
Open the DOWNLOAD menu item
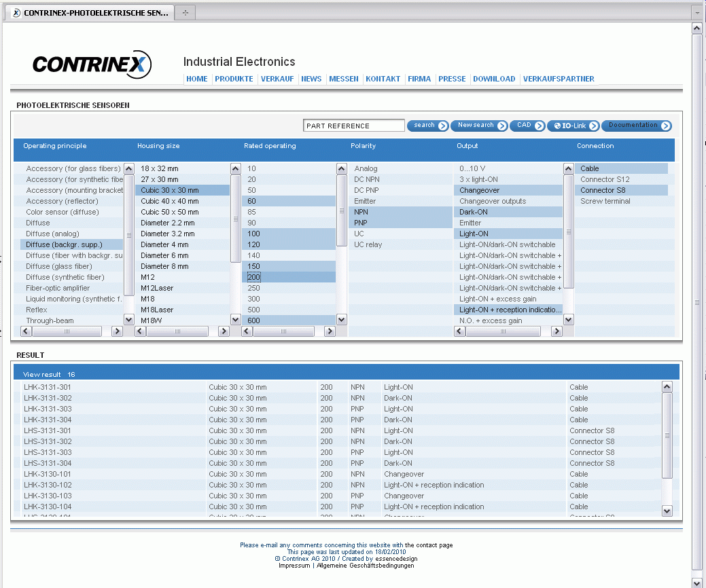pyautogui.click(x=494, y=79)
